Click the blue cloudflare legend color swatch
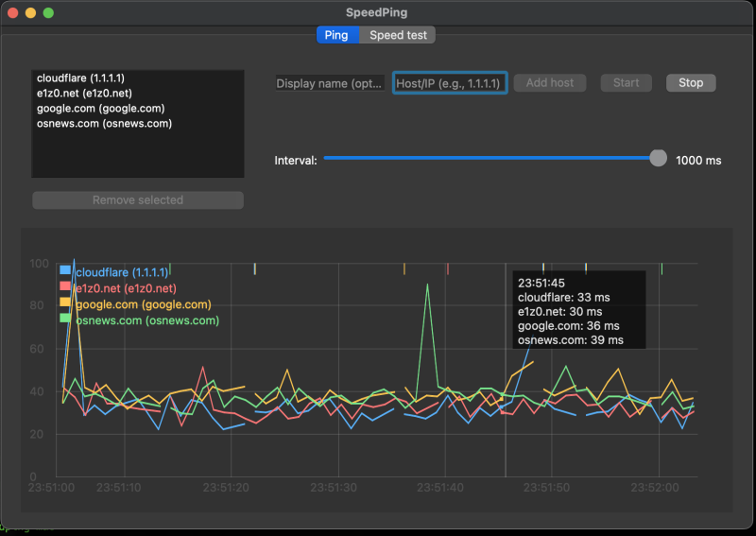 [x=65, y=270]
